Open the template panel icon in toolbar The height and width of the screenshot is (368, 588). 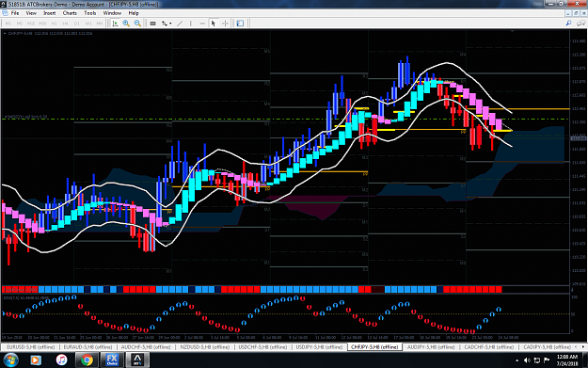240,24
